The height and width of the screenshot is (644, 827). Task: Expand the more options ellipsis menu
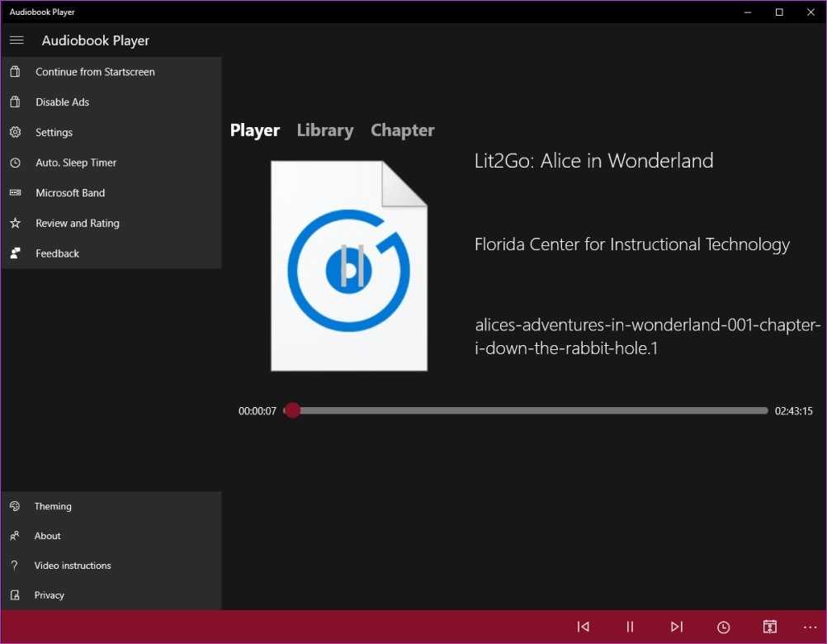point(809,627)
